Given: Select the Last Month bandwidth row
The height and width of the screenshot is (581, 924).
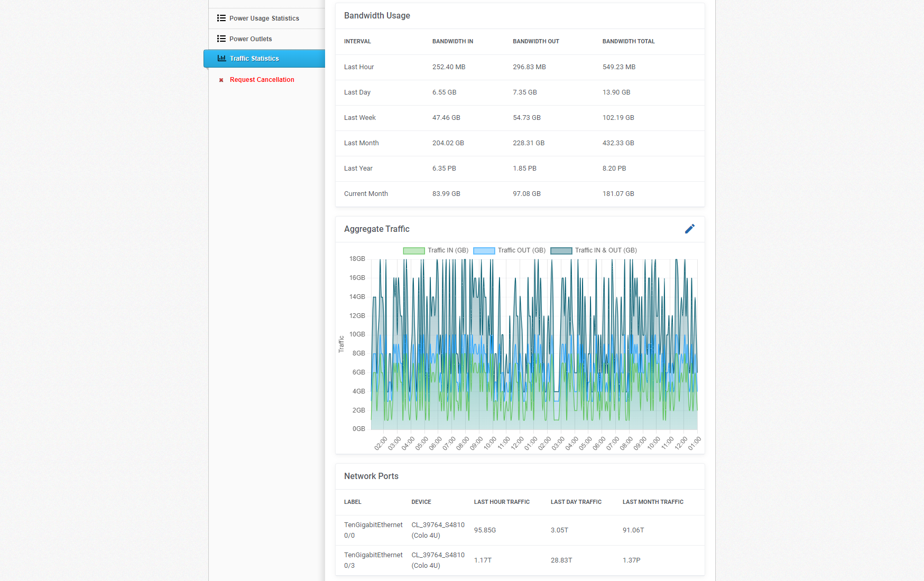Looking at the screenshot, I should [520, 143].
